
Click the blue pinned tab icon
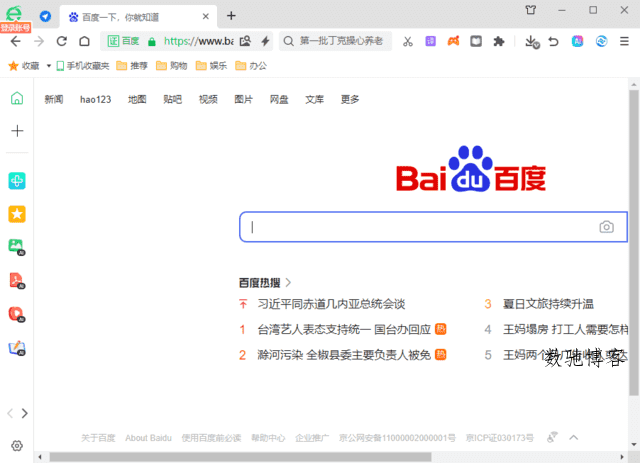[45, 16]
